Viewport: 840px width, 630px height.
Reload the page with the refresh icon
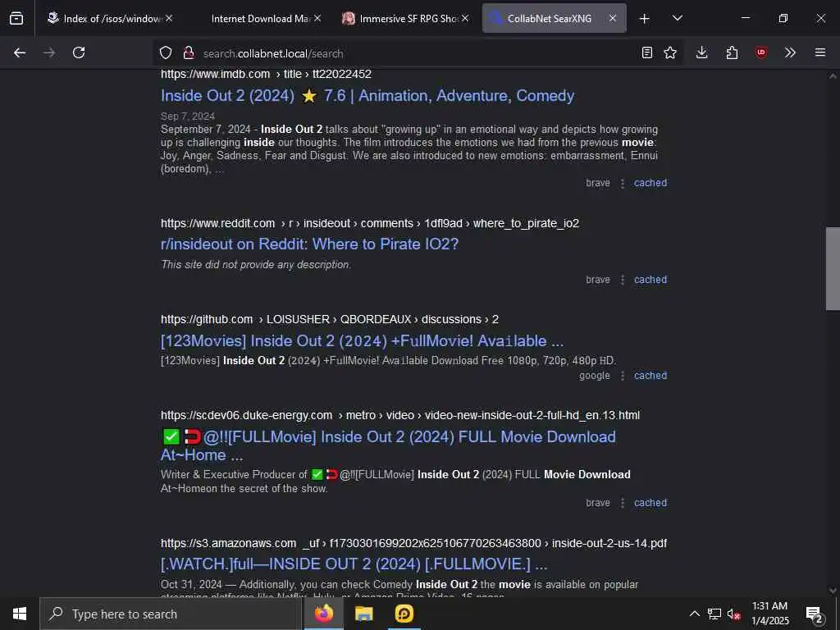(79, 52)
